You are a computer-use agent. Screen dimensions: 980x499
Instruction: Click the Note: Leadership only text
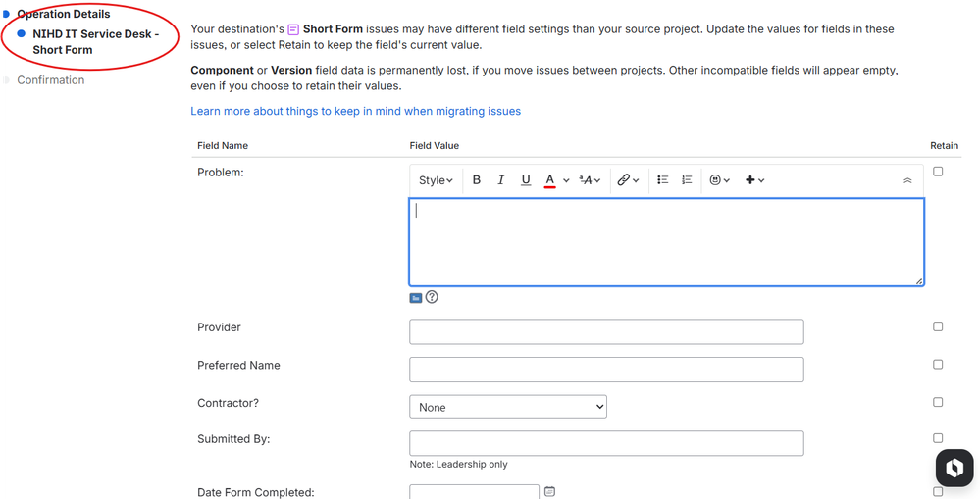(459, 464)
